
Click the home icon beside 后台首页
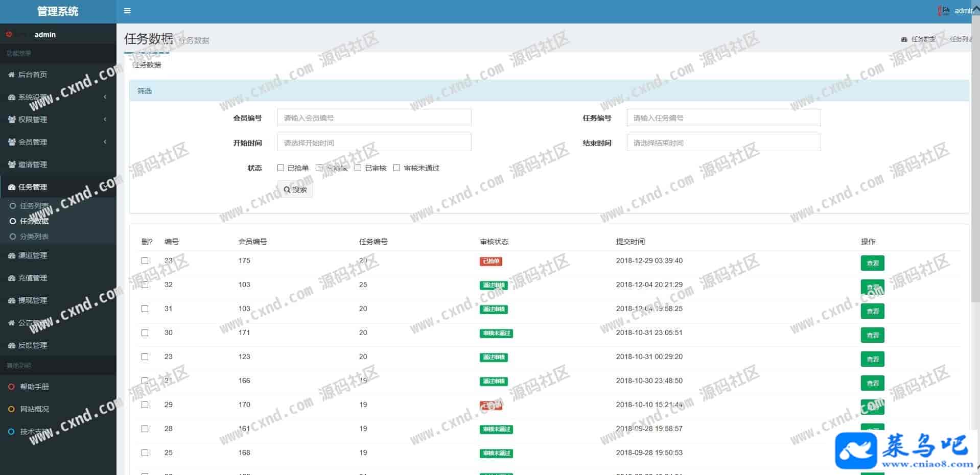tap(11, 75)
